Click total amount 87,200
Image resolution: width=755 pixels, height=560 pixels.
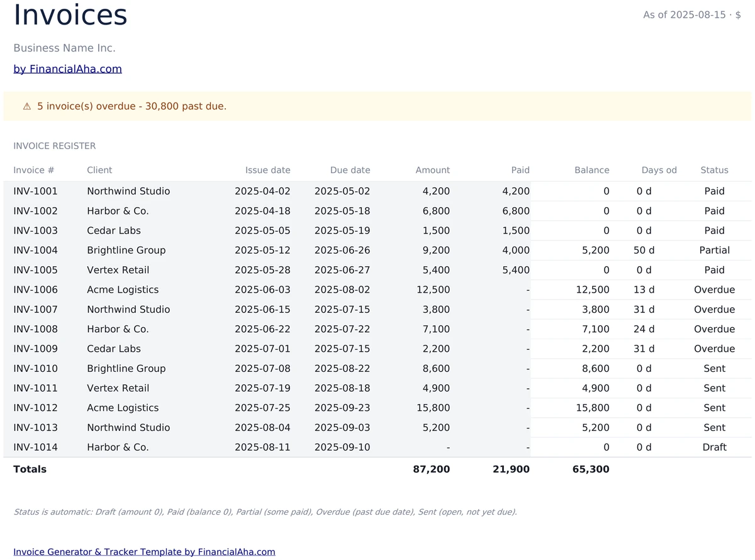click(x=432, y=469)
